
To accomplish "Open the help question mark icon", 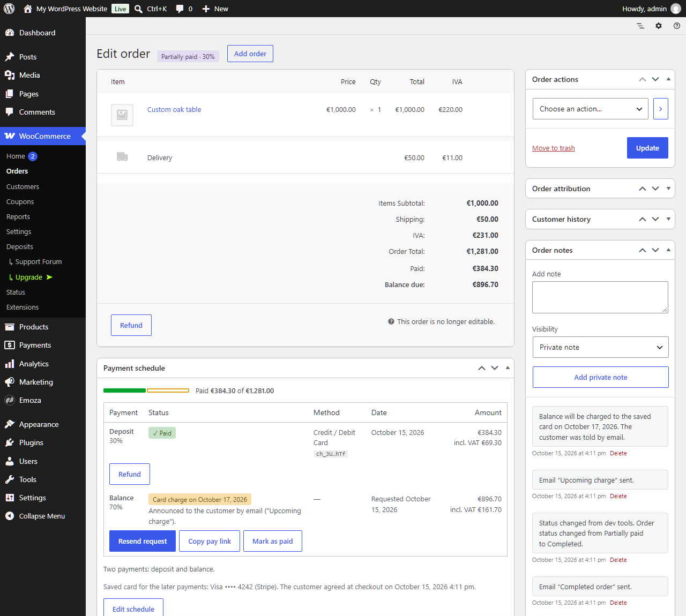I will pyautogui.click(x=677, y=26).
